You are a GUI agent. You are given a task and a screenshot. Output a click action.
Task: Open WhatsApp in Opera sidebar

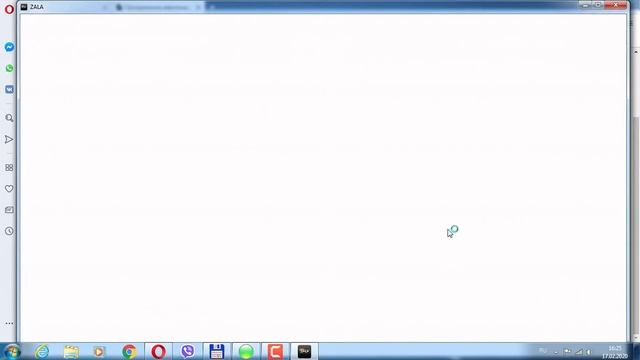pyautogui.click(x=9, y=68)
